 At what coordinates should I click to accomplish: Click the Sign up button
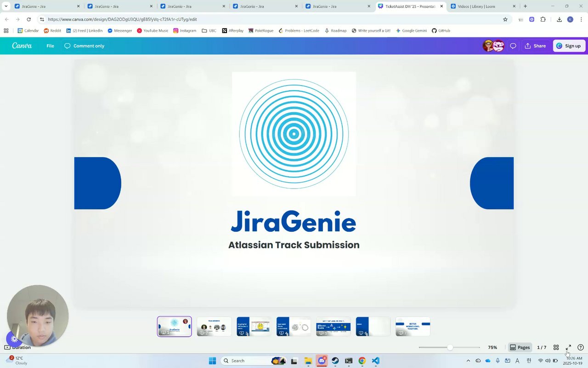(569, 46)
